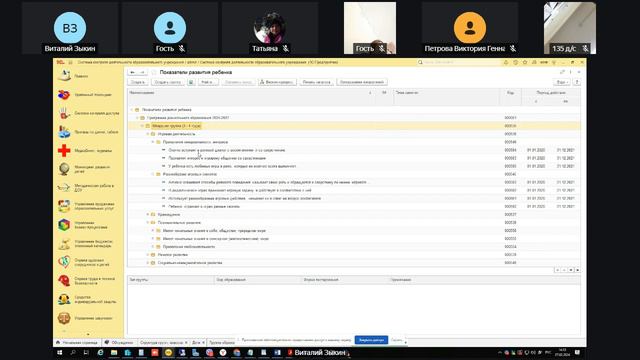640x360 pixels.
Task: Click the Windows Start button
Action: (x=60, y=353)
